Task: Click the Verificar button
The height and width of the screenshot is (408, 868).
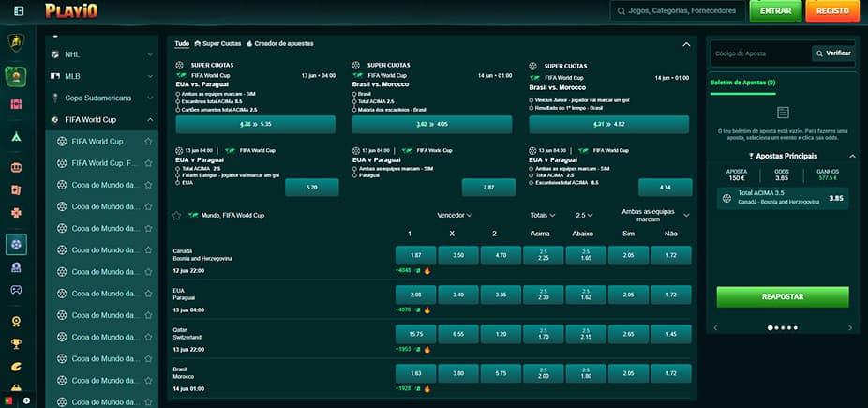Action: pyautogui.click(x=833, y=53)
